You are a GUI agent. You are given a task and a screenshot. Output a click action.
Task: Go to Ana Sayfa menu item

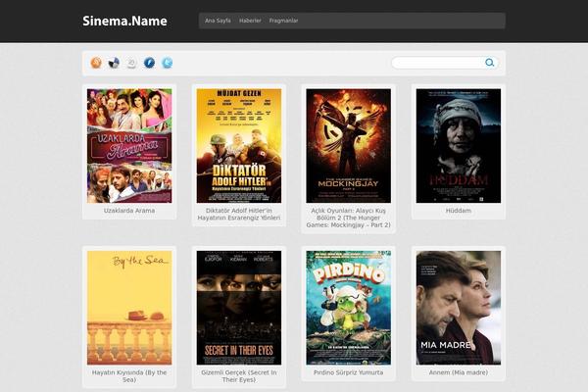tap(218, 21)
